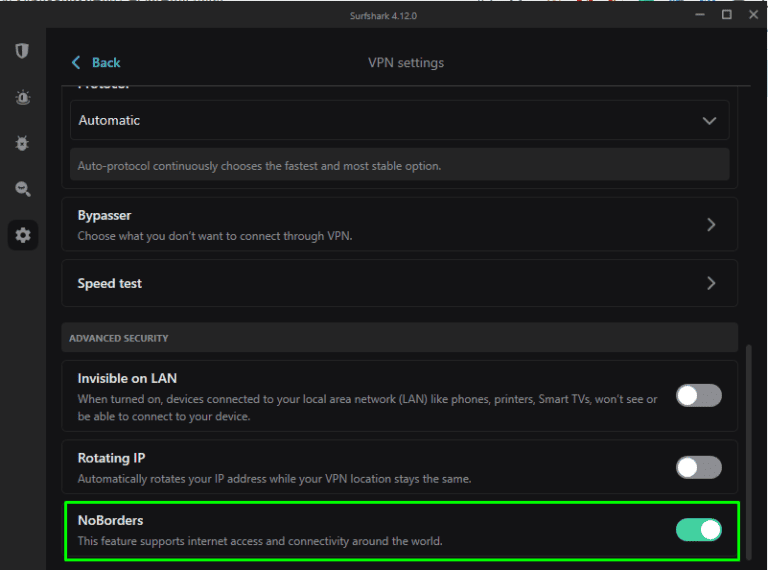Click the NoBorders feature title
Viewport: 768px width, 570px height.
(111, 520)
